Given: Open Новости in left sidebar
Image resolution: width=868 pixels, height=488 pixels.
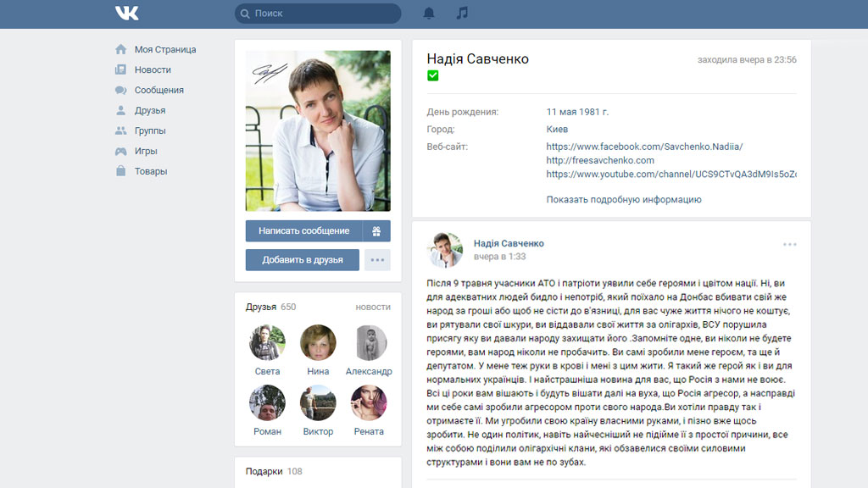Looking at the screenshot, I should tap(153, 69).
